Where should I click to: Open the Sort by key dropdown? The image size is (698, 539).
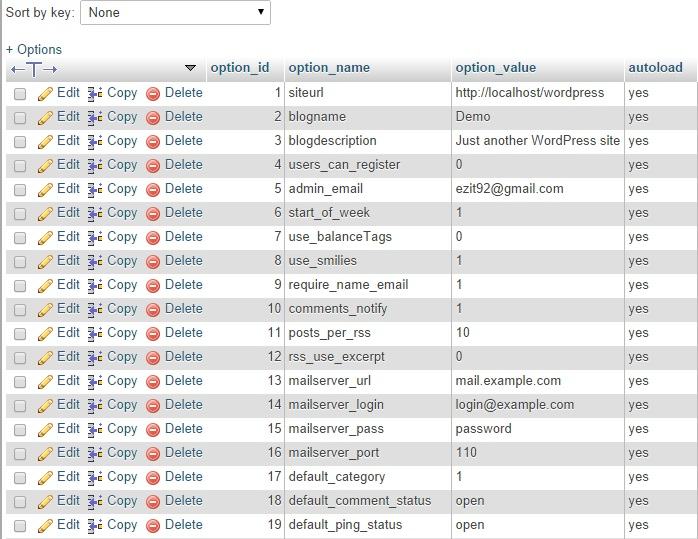(x=175, y=12)
